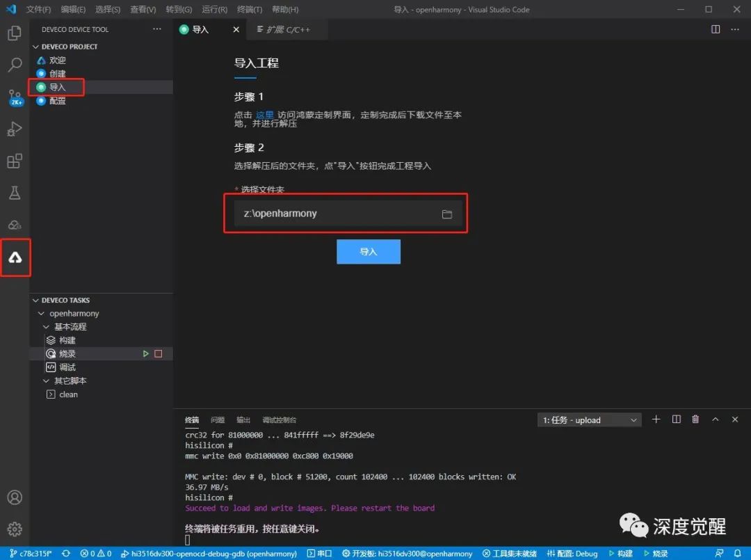751x560 pixels.
Task: Click the folder browse icon in path field
Action: 447,214
